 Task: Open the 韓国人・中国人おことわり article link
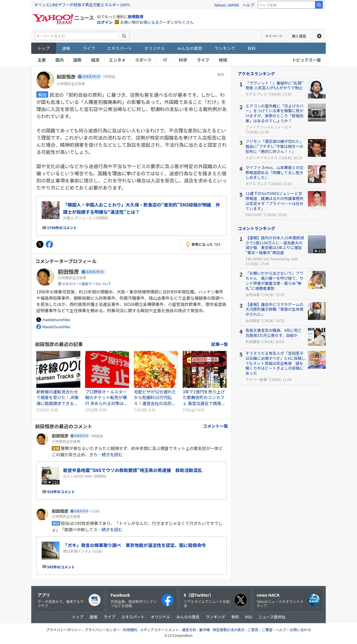[x=141, y=208]
